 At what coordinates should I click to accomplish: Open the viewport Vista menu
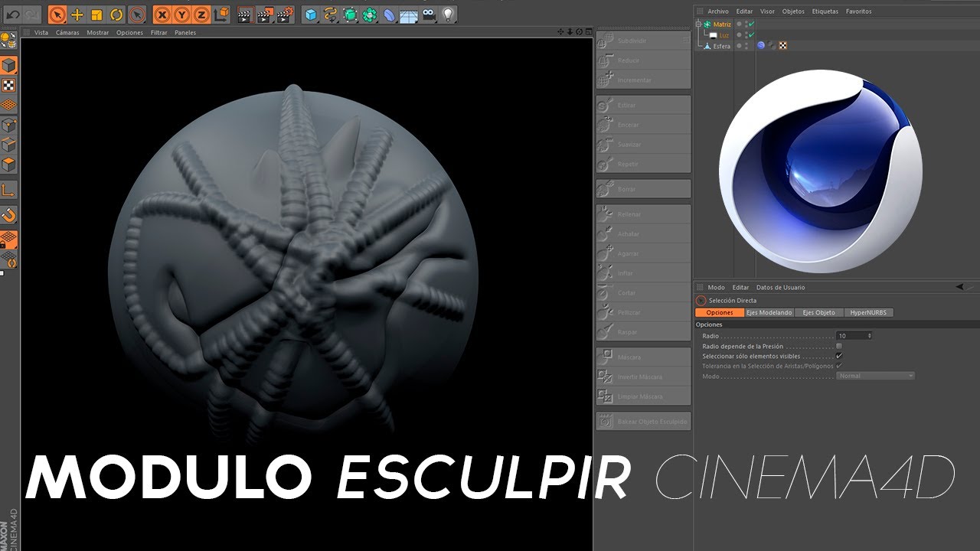(x=41, y=33)
